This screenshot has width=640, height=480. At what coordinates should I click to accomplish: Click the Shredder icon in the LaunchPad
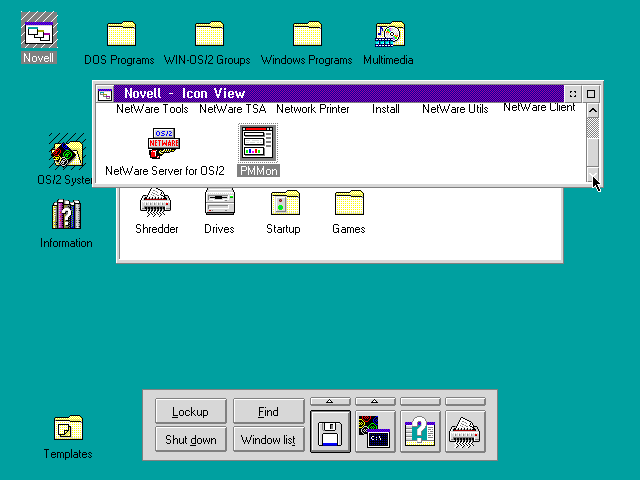point(465,432)
